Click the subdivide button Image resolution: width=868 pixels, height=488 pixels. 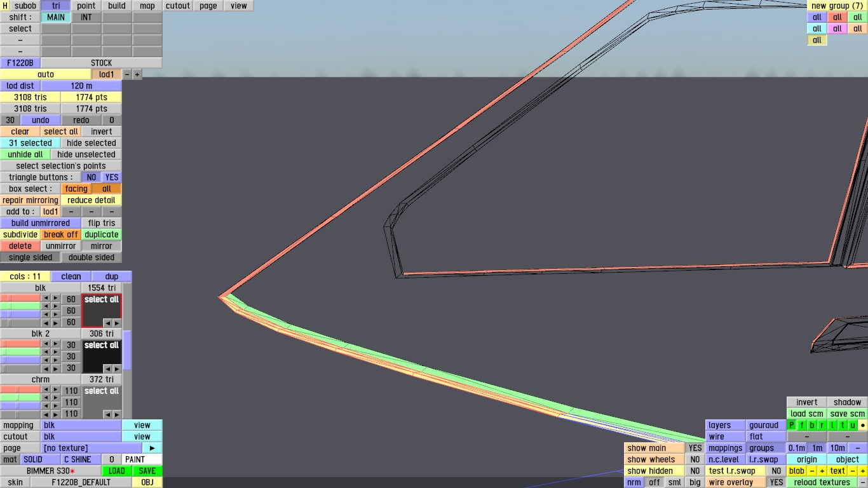click(20, 234)
